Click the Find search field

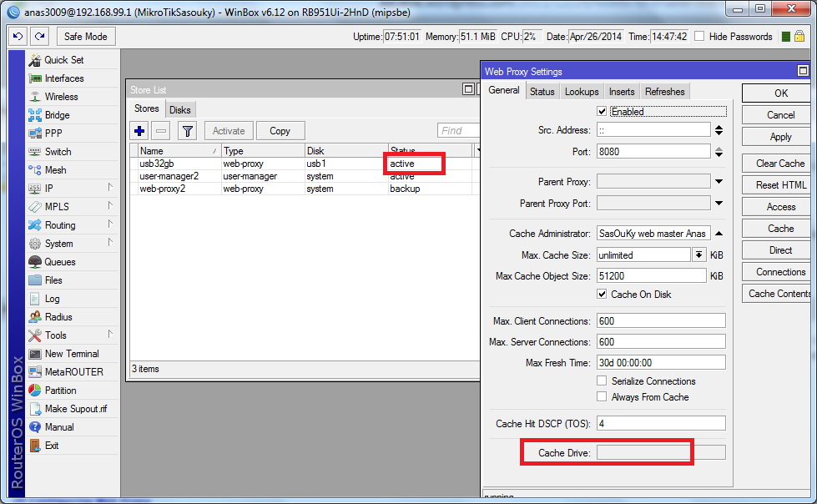click(x=459, y=130)
